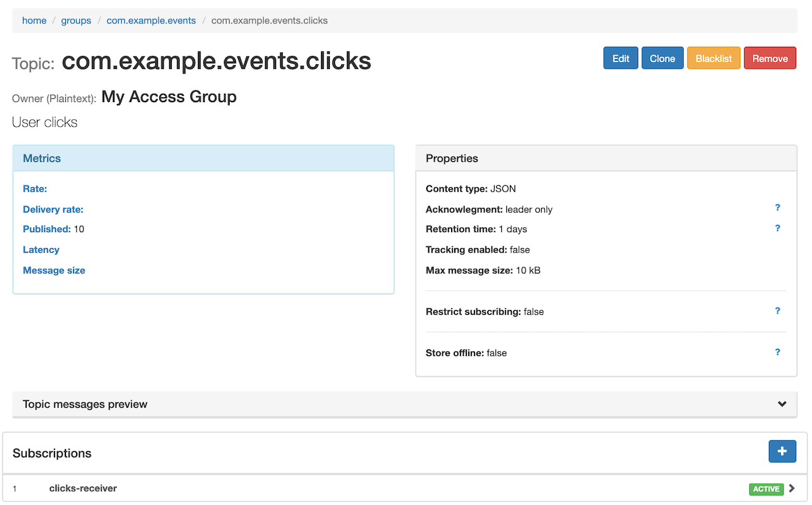Open the Restrict subscribing help question mark

tap(777, 311)
